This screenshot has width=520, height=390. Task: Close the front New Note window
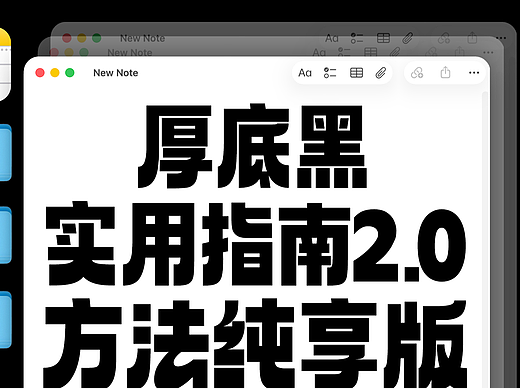click(40, 73)
